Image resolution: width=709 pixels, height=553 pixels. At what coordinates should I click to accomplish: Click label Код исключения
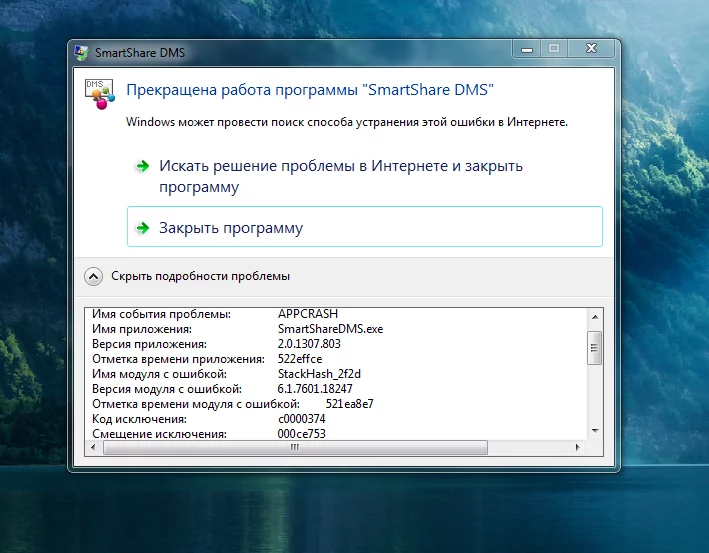pos(139,418)
